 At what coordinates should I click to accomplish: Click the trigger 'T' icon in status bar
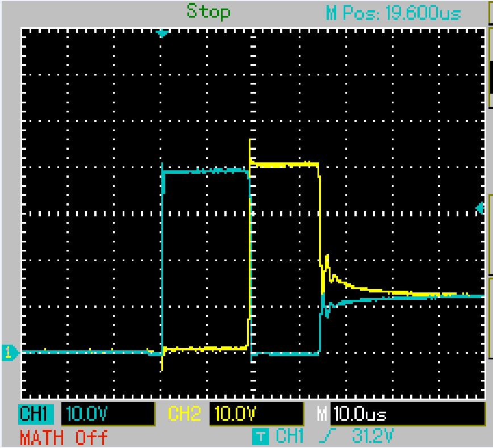(260, 437)
